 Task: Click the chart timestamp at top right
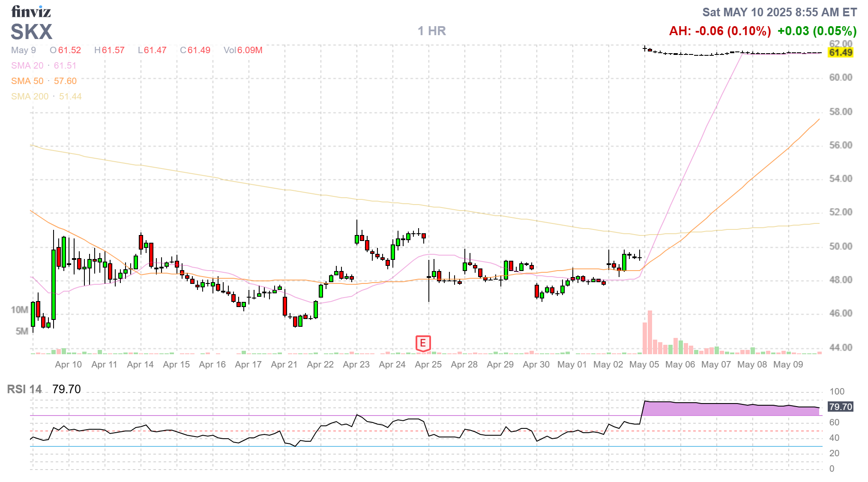coord(779,12)
